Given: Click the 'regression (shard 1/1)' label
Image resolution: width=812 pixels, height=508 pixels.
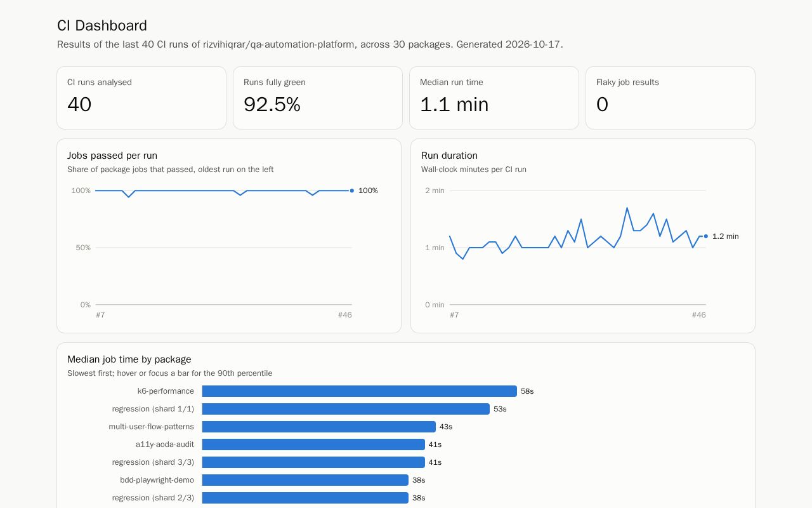Looking at the screenshot, I should (x=153, y=409).
